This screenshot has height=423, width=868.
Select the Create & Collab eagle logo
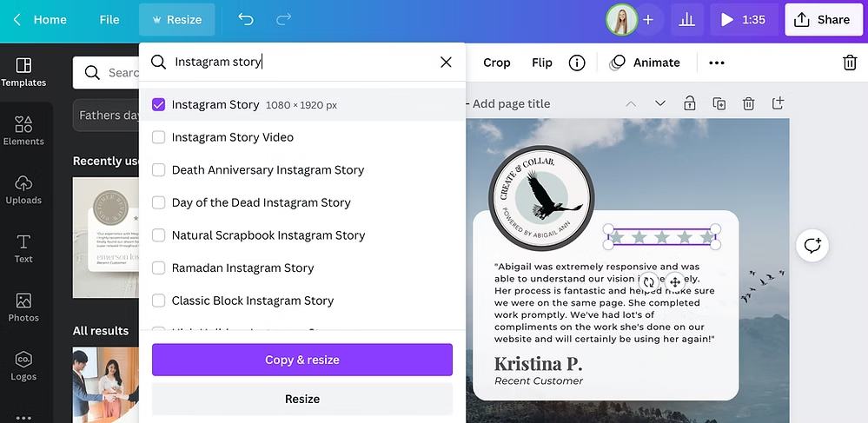[x=541, y=198]
